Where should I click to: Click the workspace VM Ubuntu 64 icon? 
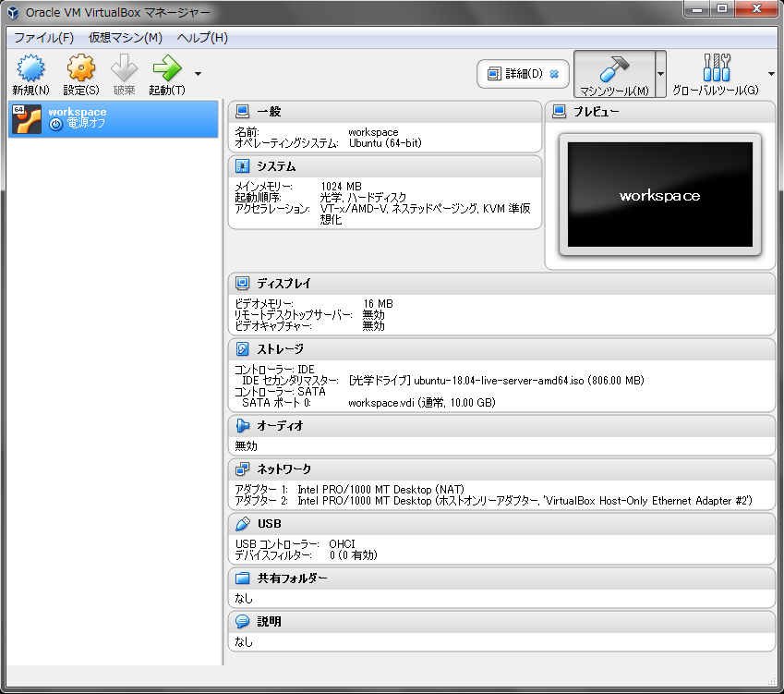27,119
